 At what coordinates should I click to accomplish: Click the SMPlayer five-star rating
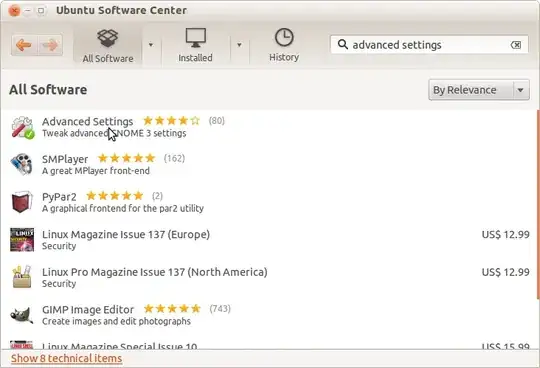pyautogui.click(x=126, y=158)
